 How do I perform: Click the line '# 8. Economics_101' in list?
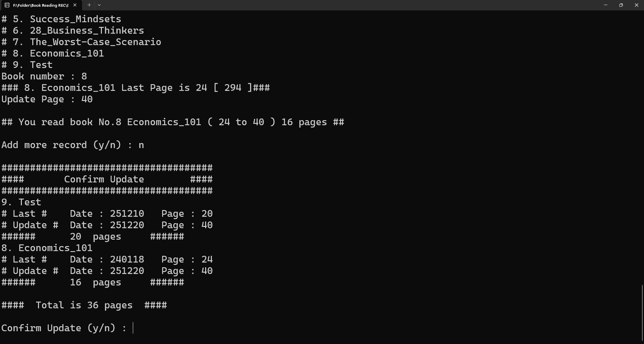click(53, 54)
